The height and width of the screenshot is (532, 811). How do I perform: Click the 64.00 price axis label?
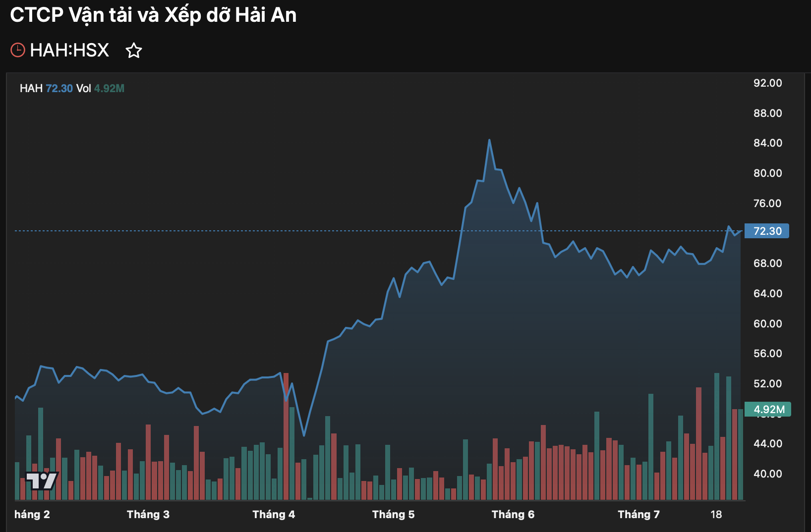pos(768,294)
